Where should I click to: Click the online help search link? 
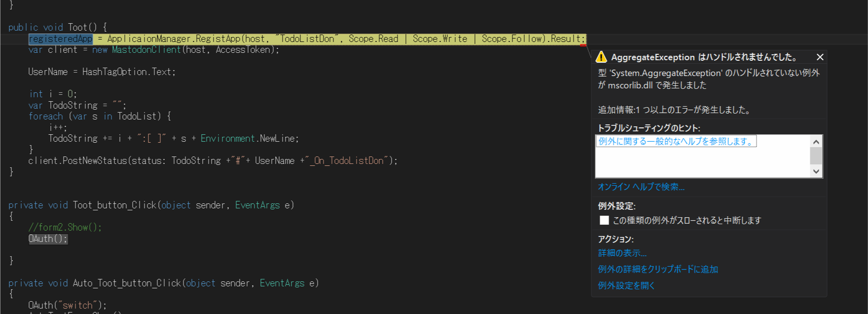tap(641, 187)
